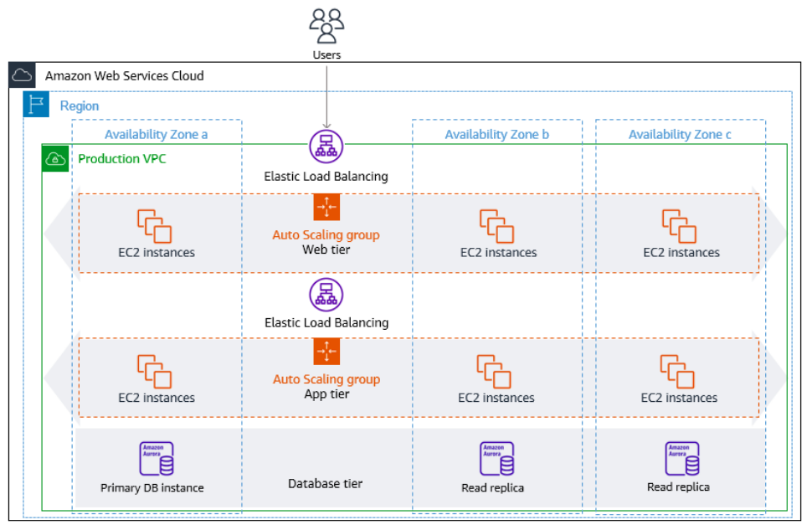The width and height of the screenshot is (812, 525).
Task: Click the 'Region' label
Action: pyautogui.click(x=80, y=106)
